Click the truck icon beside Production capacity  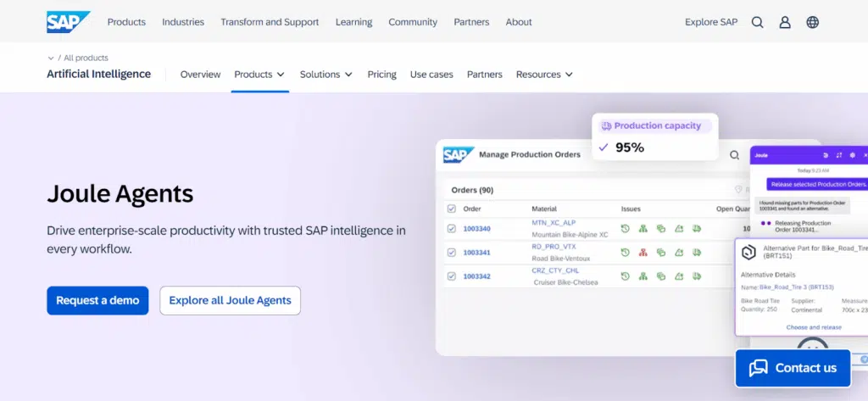click(x=606, y=125)
